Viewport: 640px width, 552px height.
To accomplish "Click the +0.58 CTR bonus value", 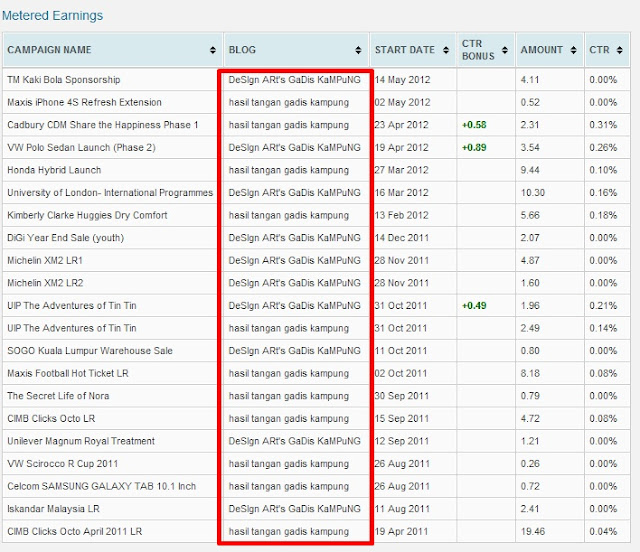I will click(474, 125).
